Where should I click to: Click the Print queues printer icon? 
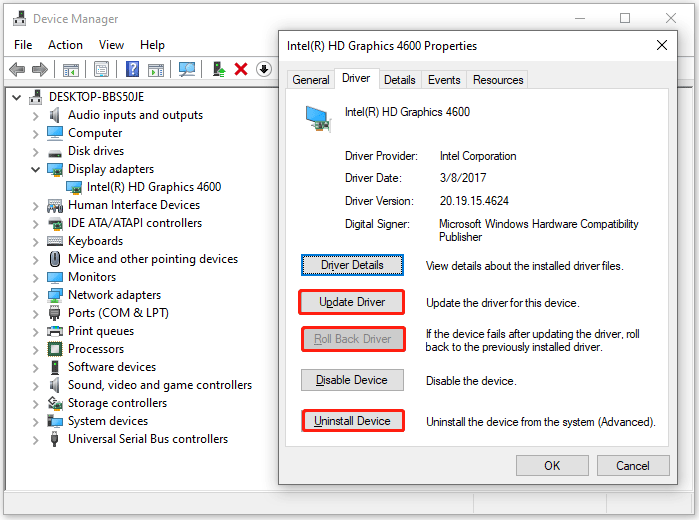(55, 331)
